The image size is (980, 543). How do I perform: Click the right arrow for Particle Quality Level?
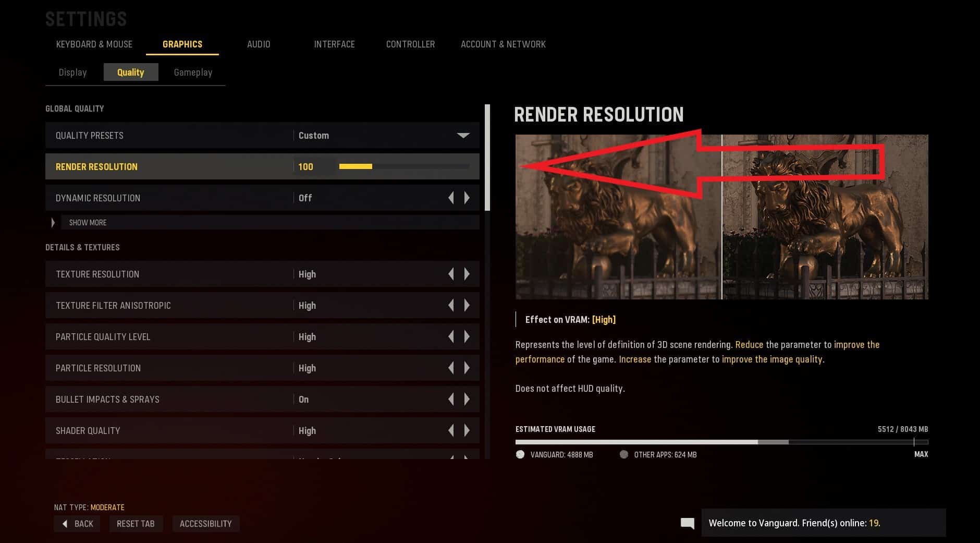(467, 336)
